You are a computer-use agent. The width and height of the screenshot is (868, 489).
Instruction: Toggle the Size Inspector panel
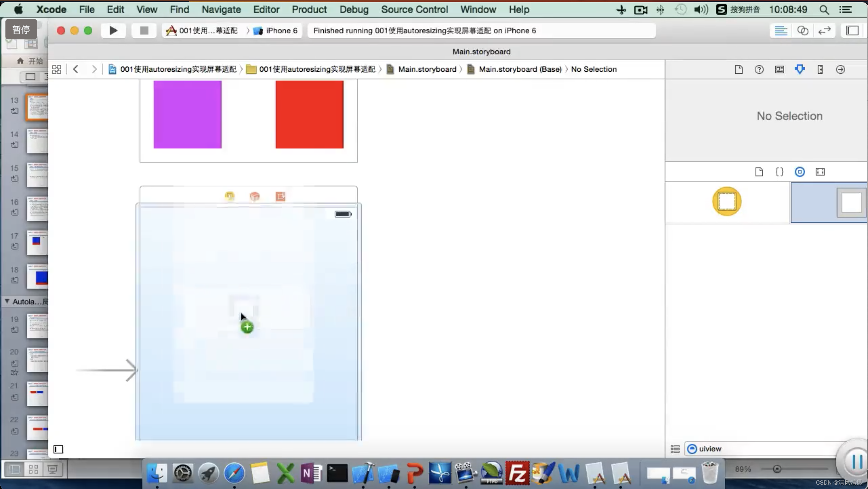(820, 69)
